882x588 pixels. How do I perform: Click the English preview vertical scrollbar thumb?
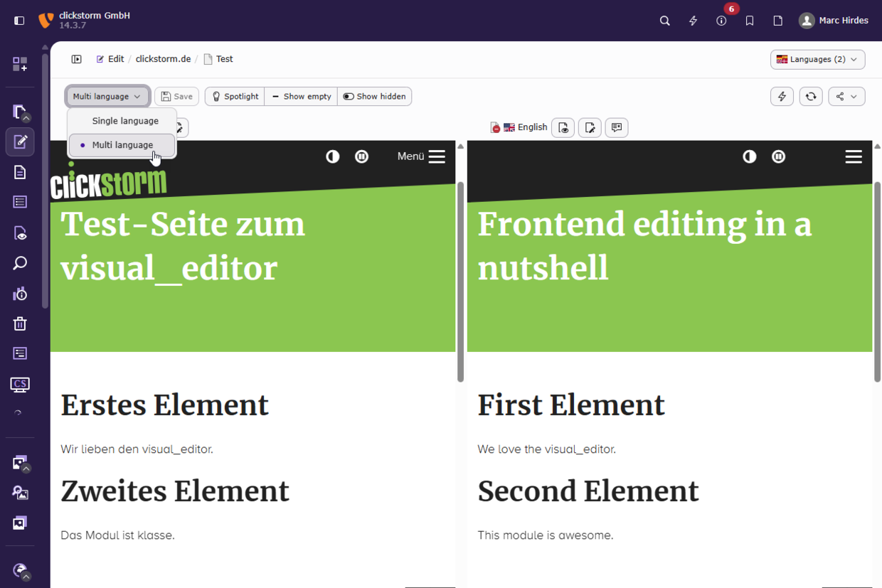point(877,282)
